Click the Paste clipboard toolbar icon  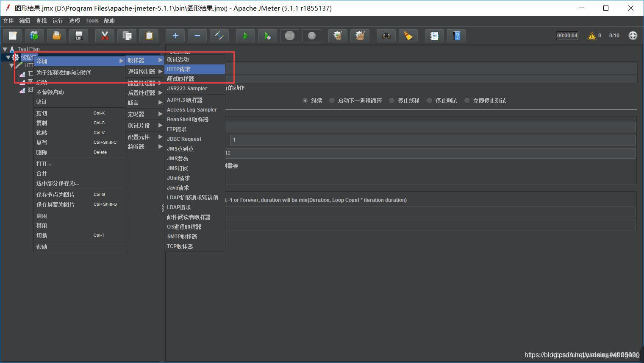[x=149, y=36]
